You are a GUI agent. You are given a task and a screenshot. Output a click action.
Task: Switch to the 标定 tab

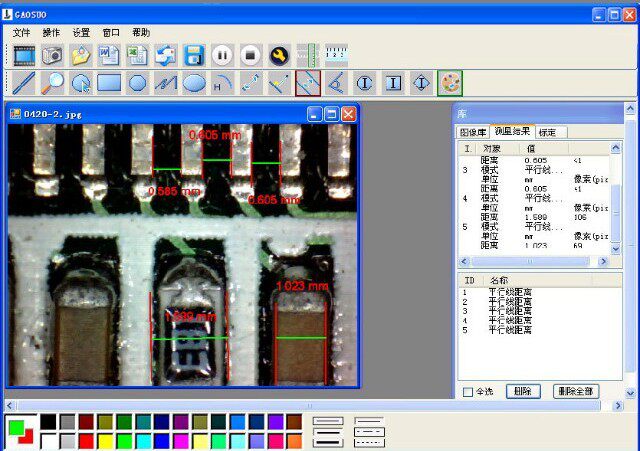click(548, 132)
